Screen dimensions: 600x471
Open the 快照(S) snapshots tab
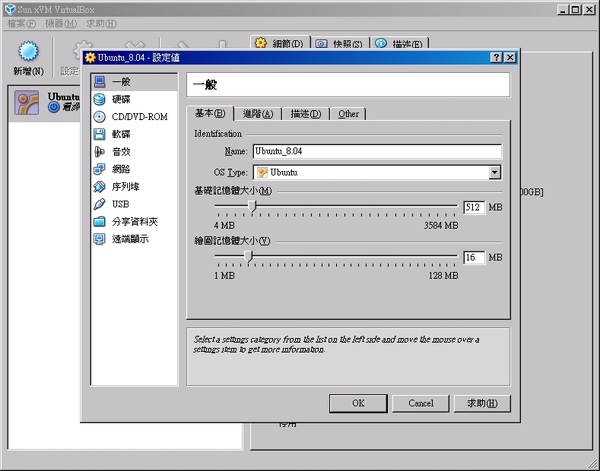pyautogui.click(x=340, y=44)
